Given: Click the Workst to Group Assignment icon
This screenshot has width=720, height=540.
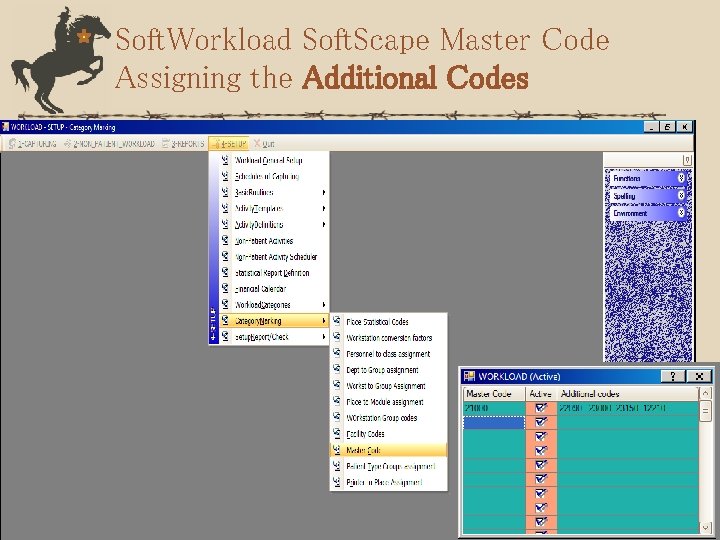Looking at the screenshot, I should point(337,385).
